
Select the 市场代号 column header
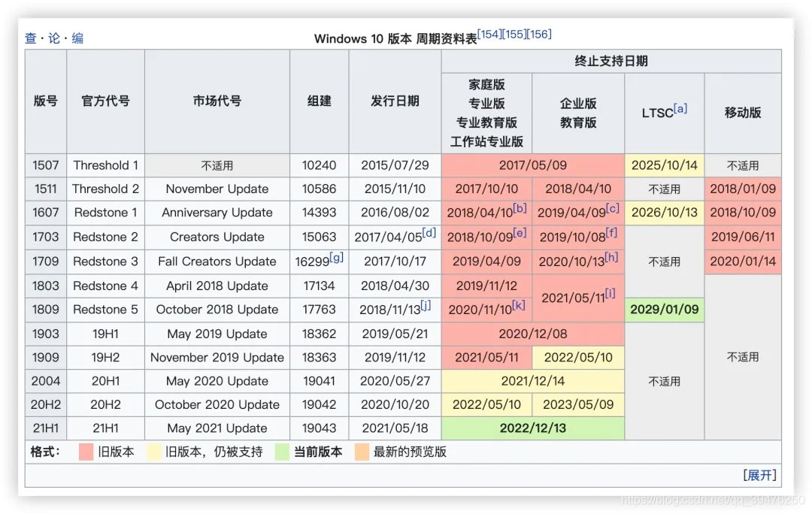pyautogui.click(x=217, y=101)
